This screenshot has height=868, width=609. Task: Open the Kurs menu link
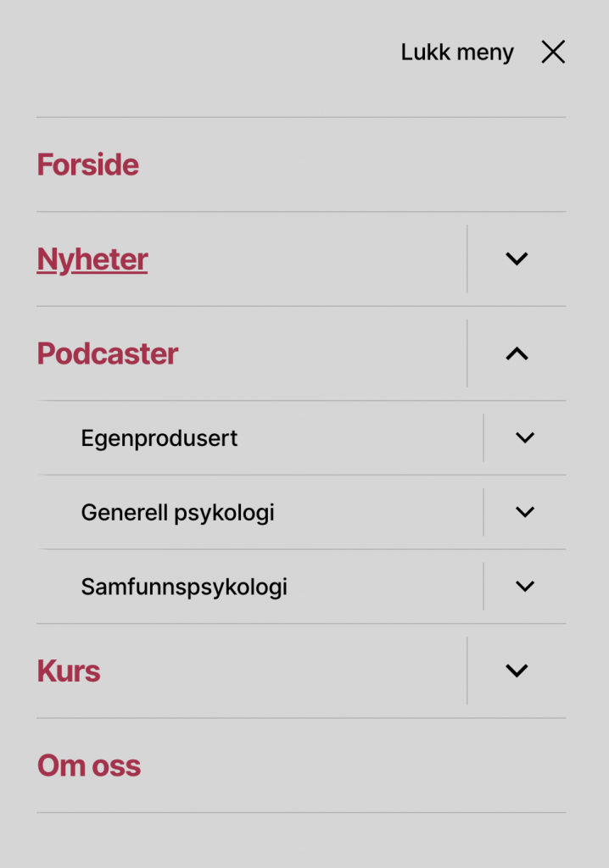tap(69, 671)
